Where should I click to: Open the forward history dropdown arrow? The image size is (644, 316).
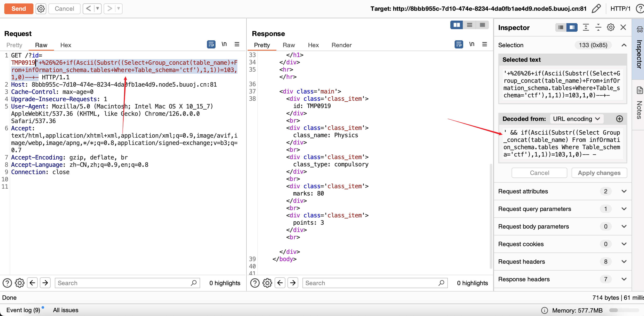pos(119,9)
